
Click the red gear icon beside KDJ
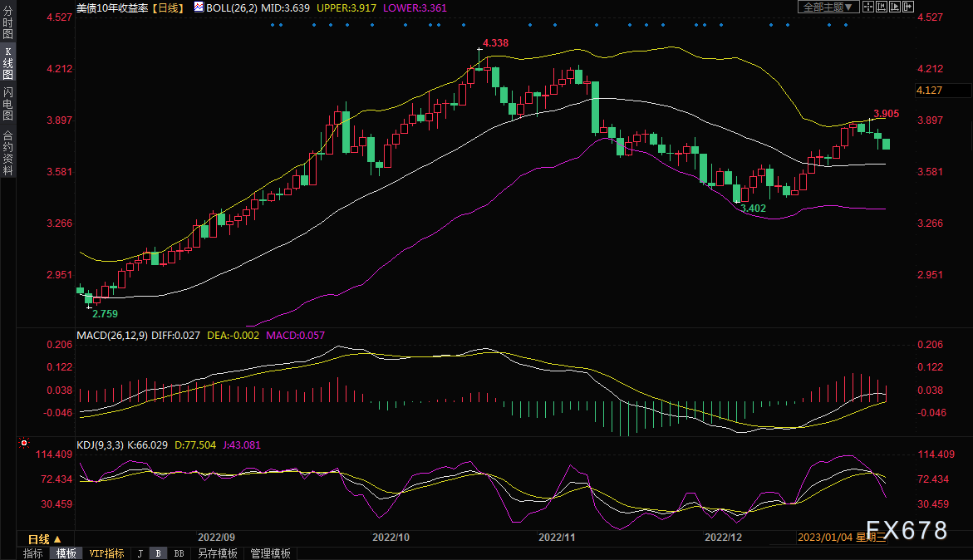(x=24, y=445)
